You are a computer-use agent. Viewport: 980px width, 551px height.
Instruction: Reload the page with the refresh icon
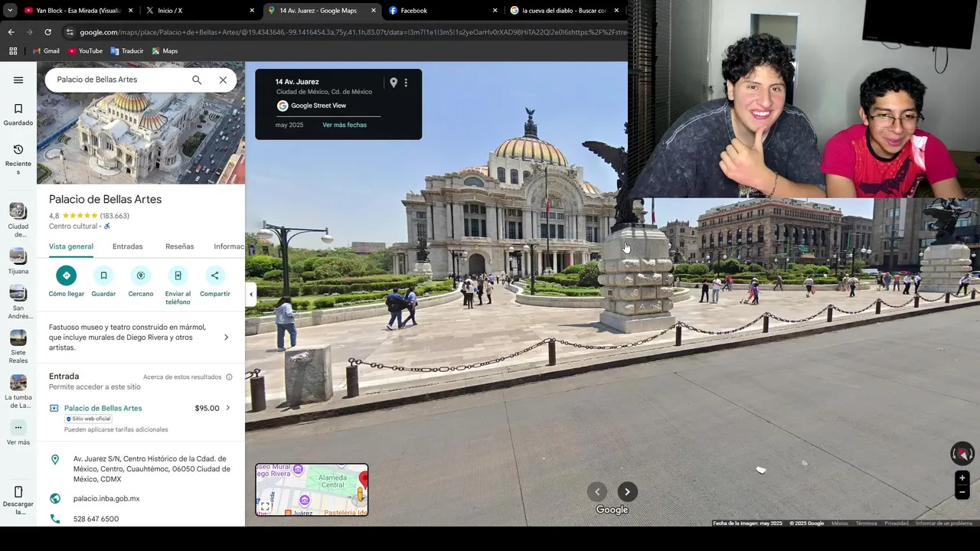tap(47, 32)
